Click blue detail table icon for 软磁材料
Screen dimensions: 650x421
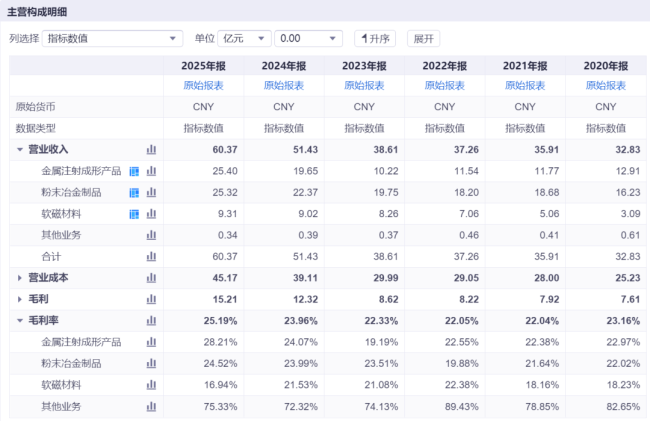tap(134, 214)
